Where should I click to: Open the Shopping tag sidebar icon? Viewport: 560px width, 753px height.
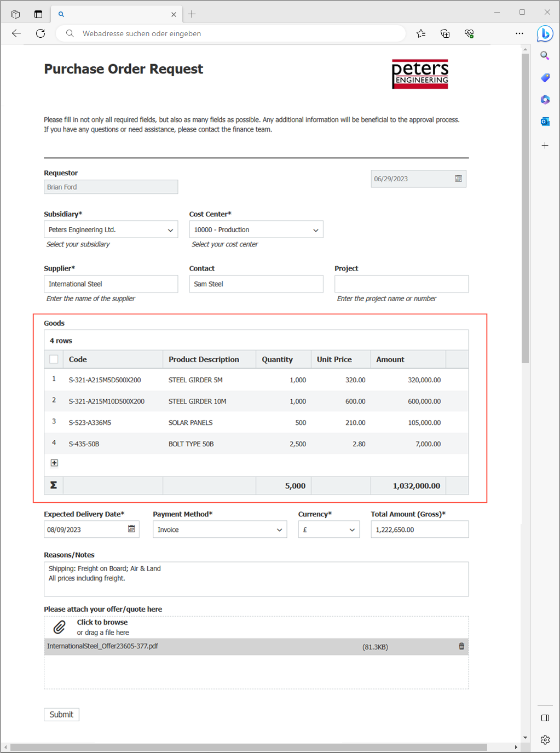coord(545,78)
